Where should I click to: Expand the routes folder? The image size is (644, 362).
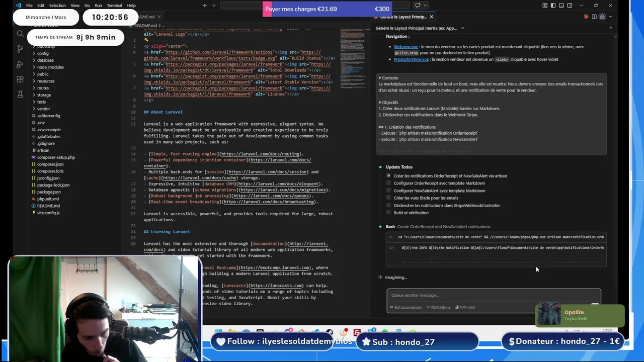(43, 88)
